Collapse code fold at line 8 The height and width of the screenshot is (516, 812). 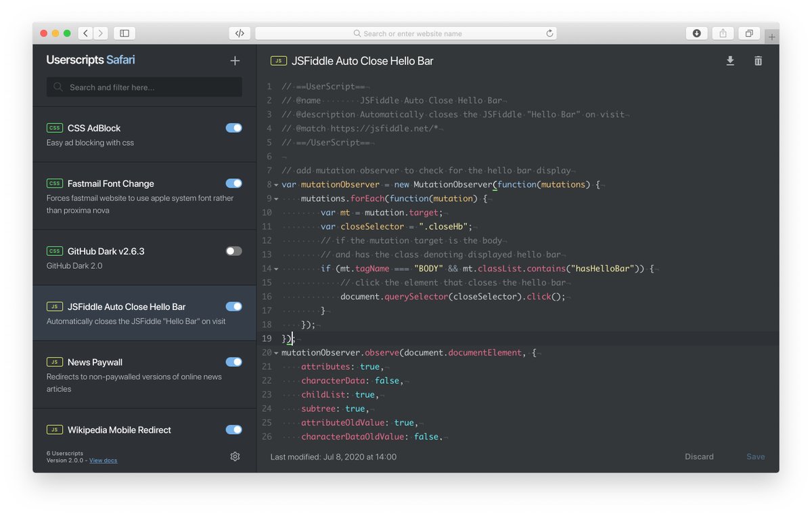pos(276,185)
